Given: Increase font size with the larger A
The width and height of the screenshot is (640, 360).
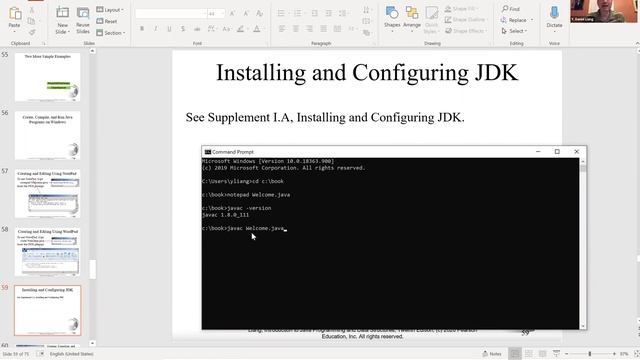Looking at the screenshot, I should click(232, 14).
